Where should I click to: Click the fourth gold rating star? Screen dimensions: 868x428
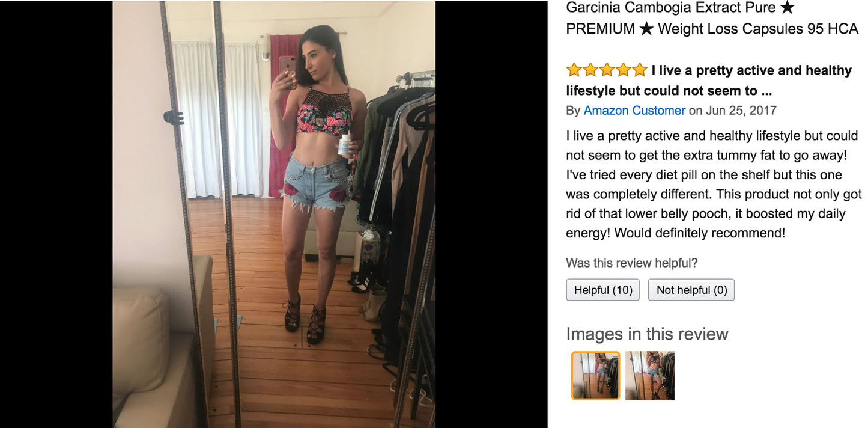click(623, 70)
